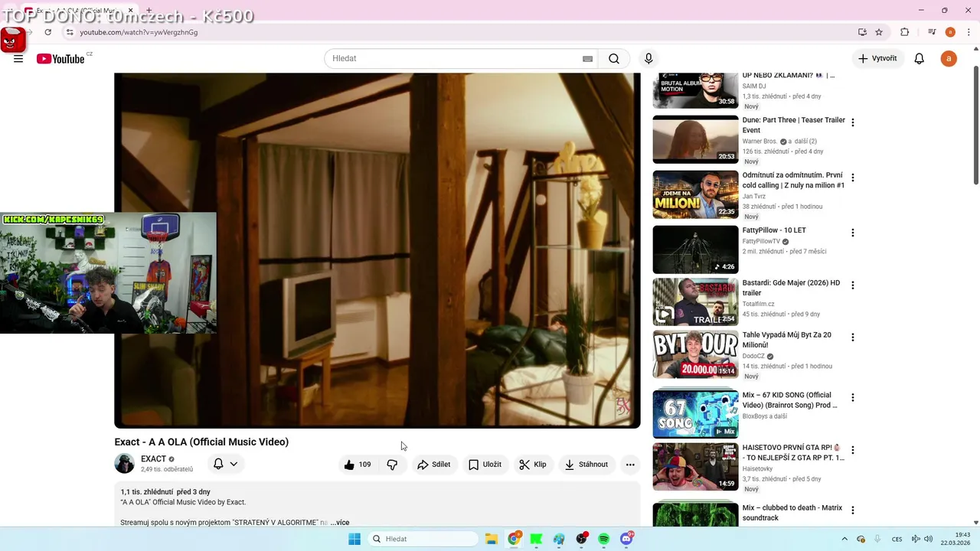Start voice search with microphone icon
The height and width of the screenshot is (551, 980).
[648, 59]
